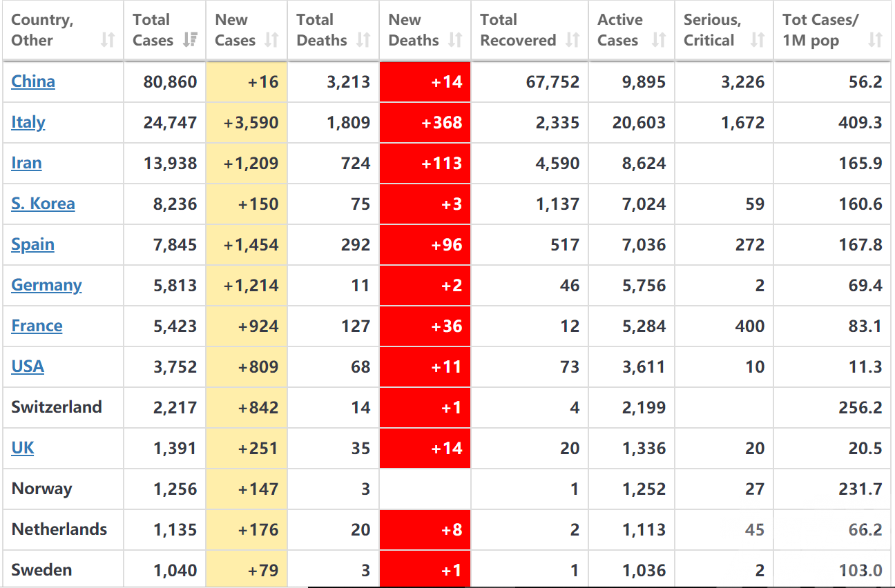Image resolution: width=895 pixels, height=588 pixels.
Task: Click Germany's active cases 5,756
Action: (644, 285)
